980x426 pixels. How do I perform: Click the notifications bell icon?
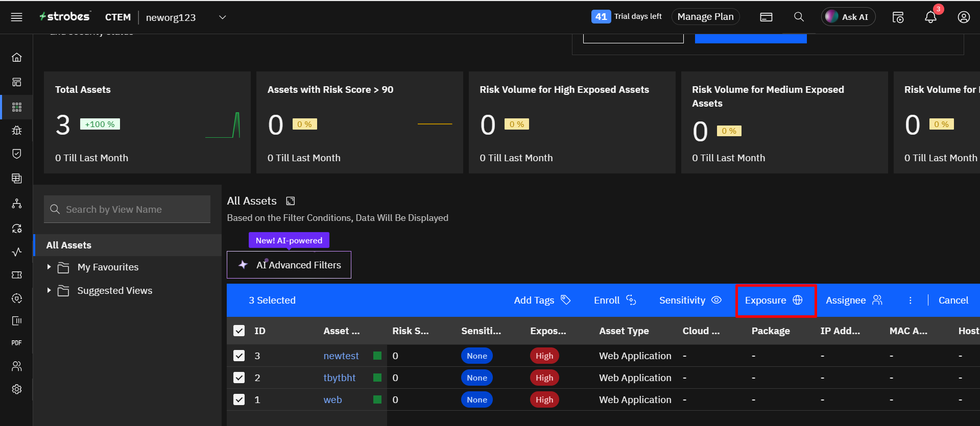coord(930,17)
